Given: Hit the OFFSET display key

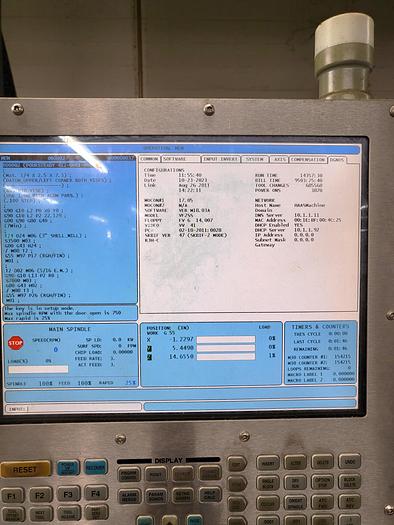Looking at the screenshot, I should pos(183,473).
